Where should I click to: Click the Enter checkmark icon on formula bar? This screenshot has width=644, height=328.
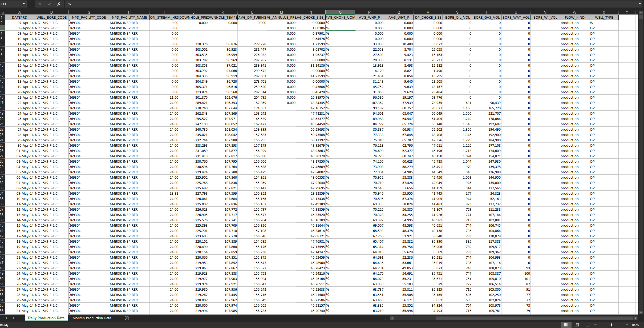(49, 4)
